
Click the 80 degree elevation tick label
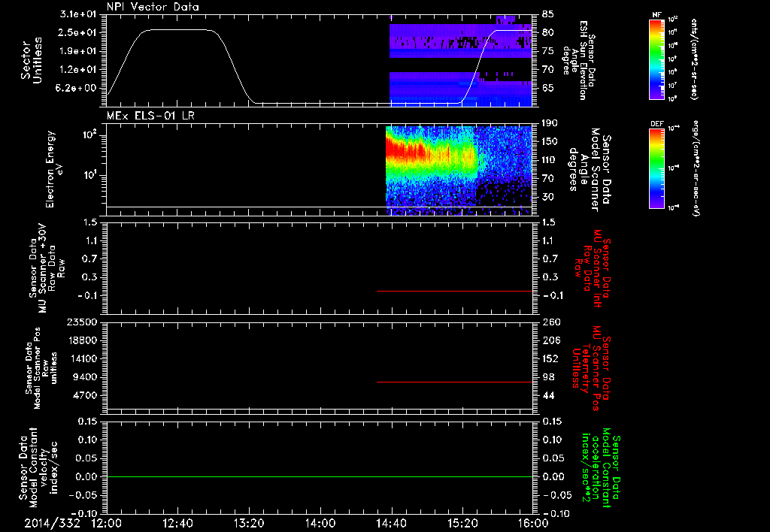(x=548, y=32)
